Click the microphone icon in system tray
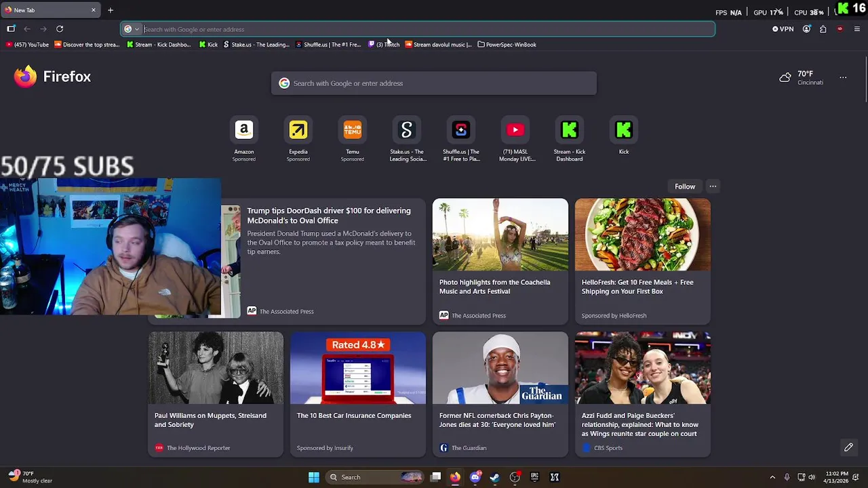This screenshot has width=868, height=488. 787,477
